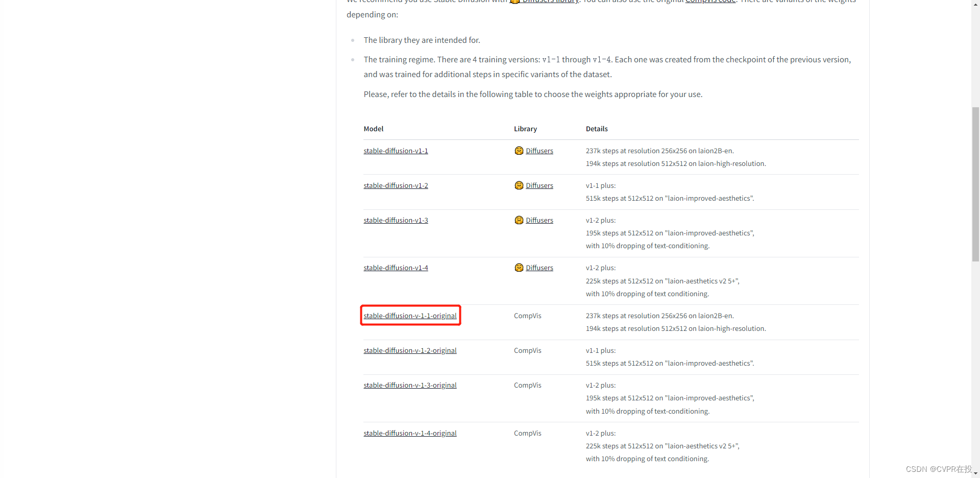This screenshot has height=478, width=980.
Task: Open the stable-diffusion-v1-1 model link
Action: pos(396,151)
